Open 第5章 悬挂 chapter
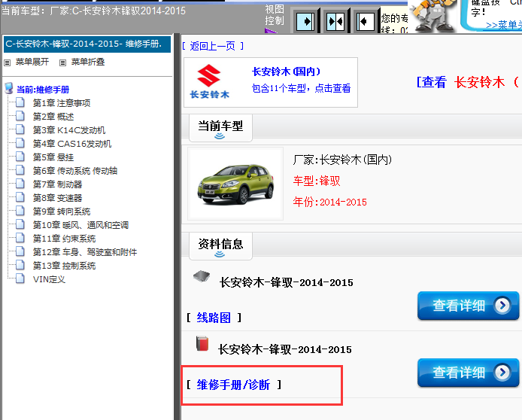 coord(53,157)
